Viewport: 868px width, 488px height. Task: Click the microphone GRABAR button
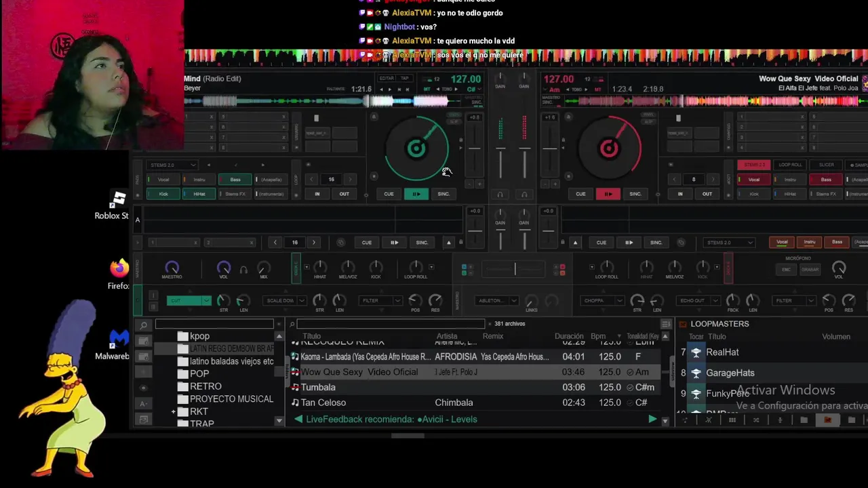pyautogui.click(x=810, y=270)
